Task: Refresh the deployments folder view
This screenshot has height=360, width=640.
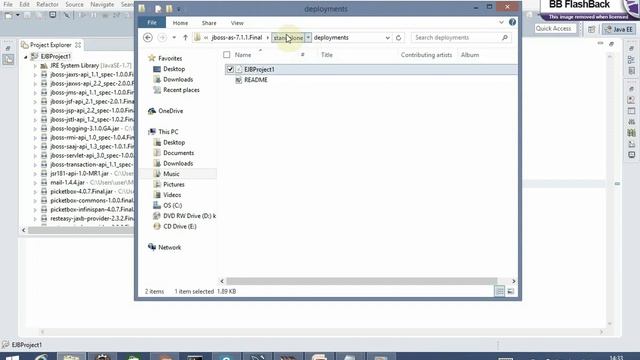Action: [398, 38]
